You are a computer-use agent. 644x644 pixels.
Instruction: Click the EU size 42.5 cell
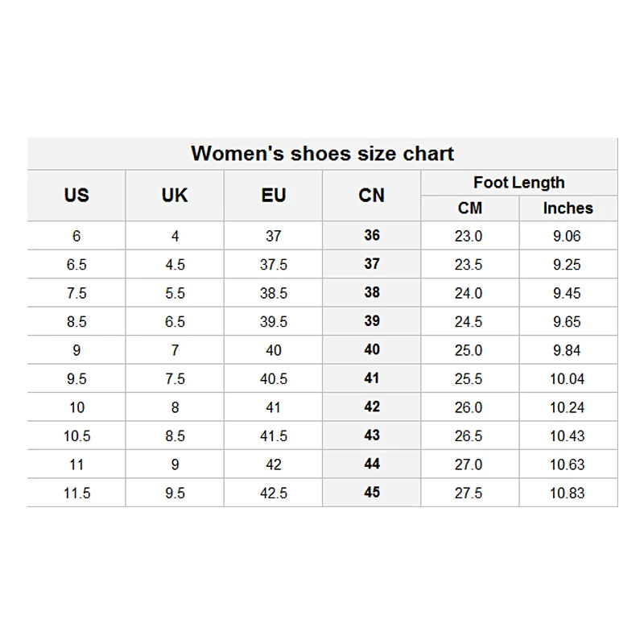pyautogui.click(x=274, y=493)
